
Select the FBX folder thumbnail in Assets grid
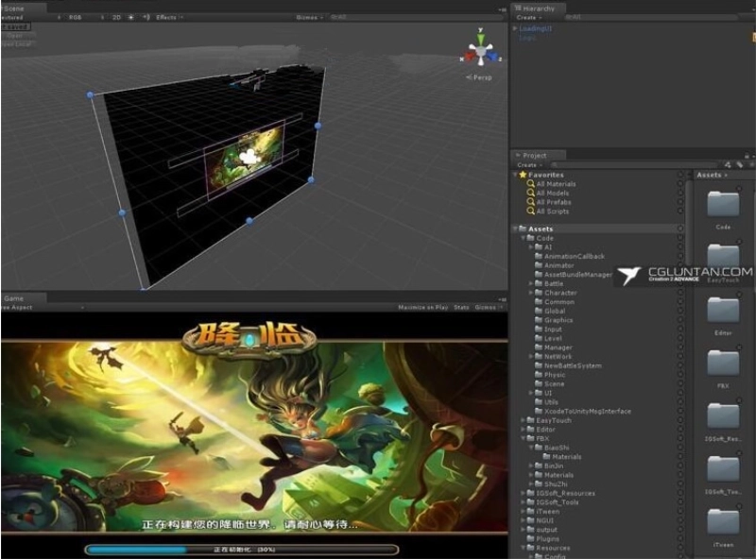[x=723, y=363]
